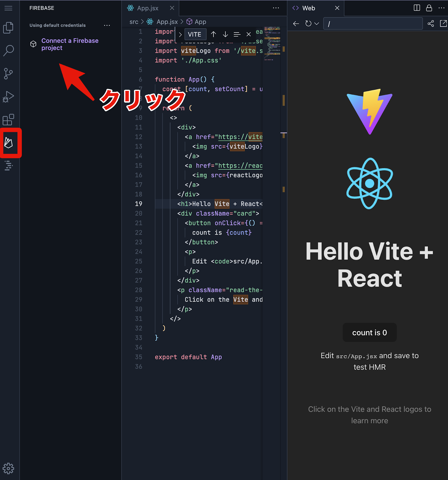Click the Vite logo in preview
The image size is (448, 480).
point(370,112)
